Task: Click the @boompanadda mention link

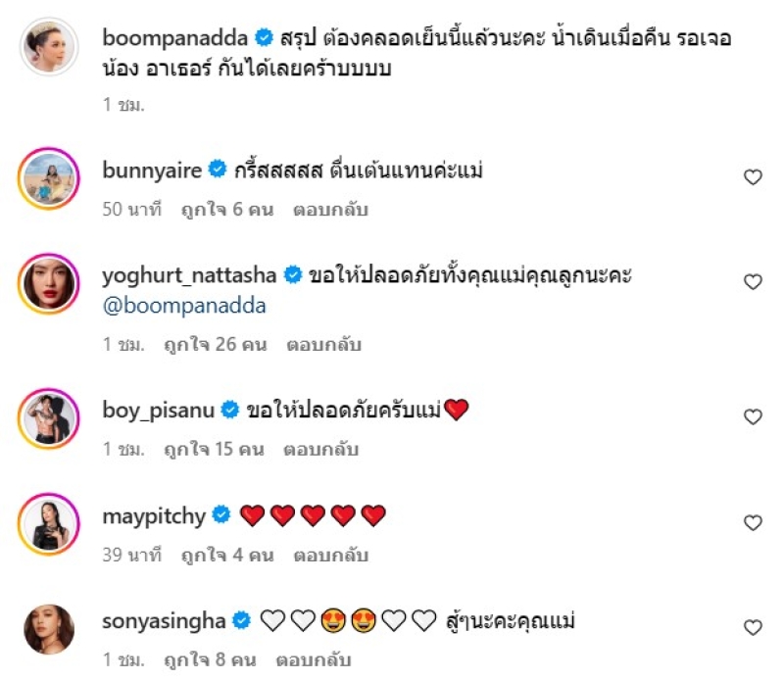Action: pos(184,306)
